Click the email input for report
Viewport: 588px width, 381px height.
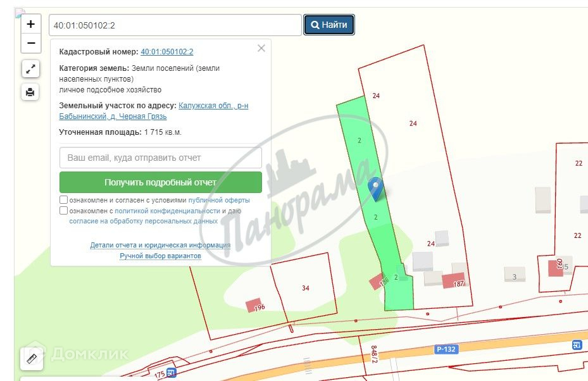(161, 158)
